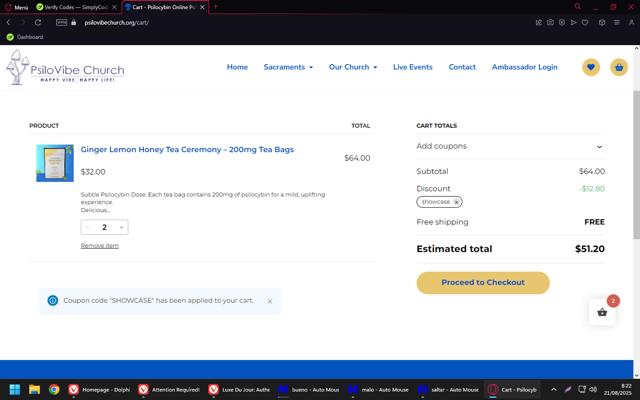The width and height of the screenshot is (640, 400).
Task: Decrease tea bag quantity with minus
Action: pos(87,227)
